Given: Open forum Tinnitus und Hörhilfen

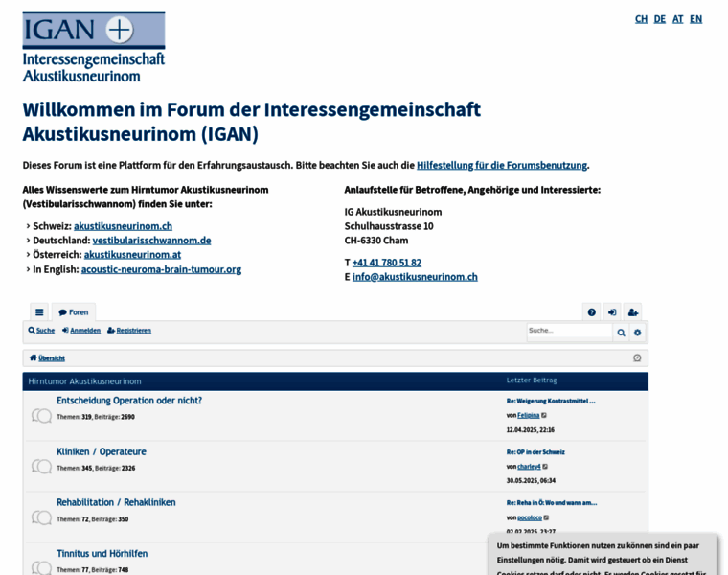Looking at the screenshot, I should (x=102, y=554).
